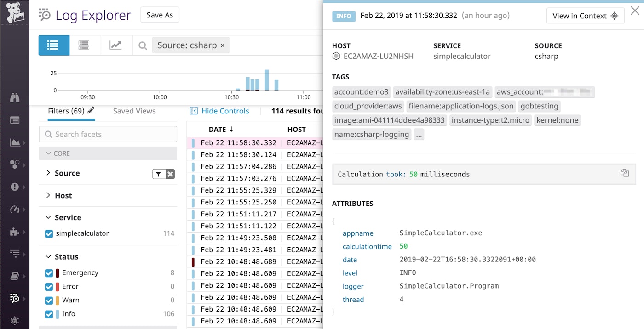The height and width of the screenshot is (329, 644).
Task: Click the simplecalculator service value
Action: tap(462, 56)
